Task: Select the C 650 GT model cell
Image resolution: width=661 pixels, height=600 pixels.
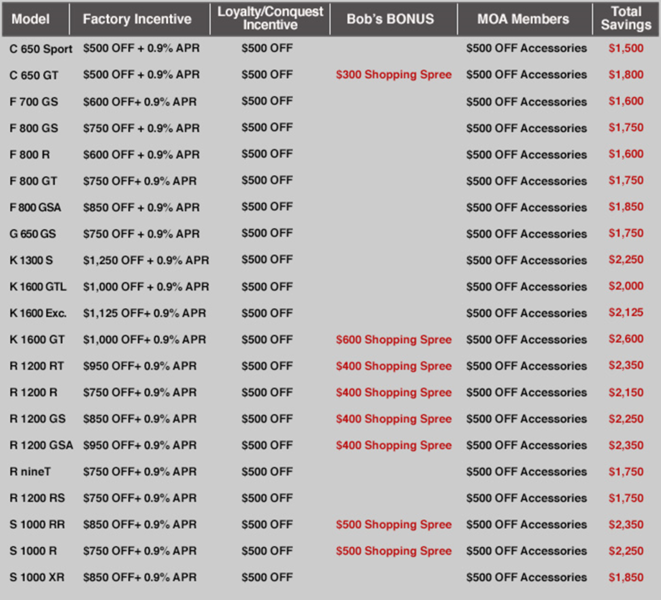Action: click(34, 75)
